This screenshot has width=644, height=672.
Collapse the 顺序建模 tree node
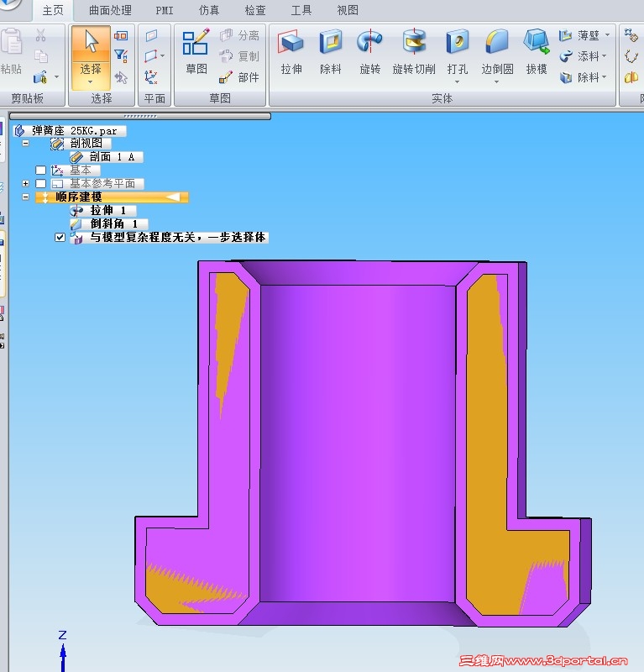coord(26,197)
